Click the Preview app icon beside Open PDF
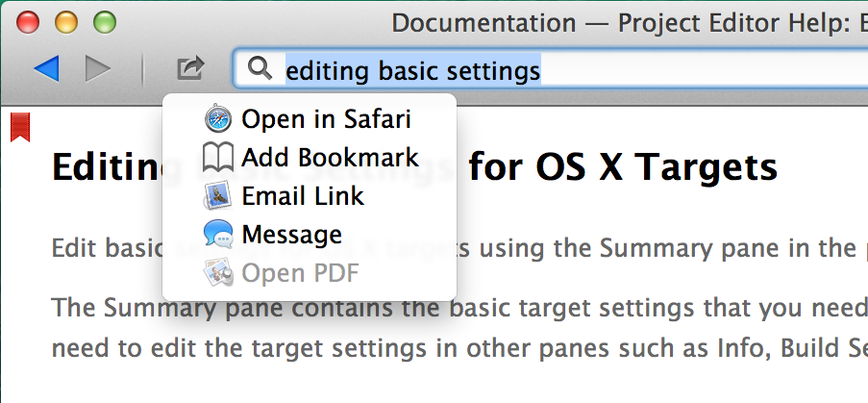 pyautogui.click(x=218, y=272)
